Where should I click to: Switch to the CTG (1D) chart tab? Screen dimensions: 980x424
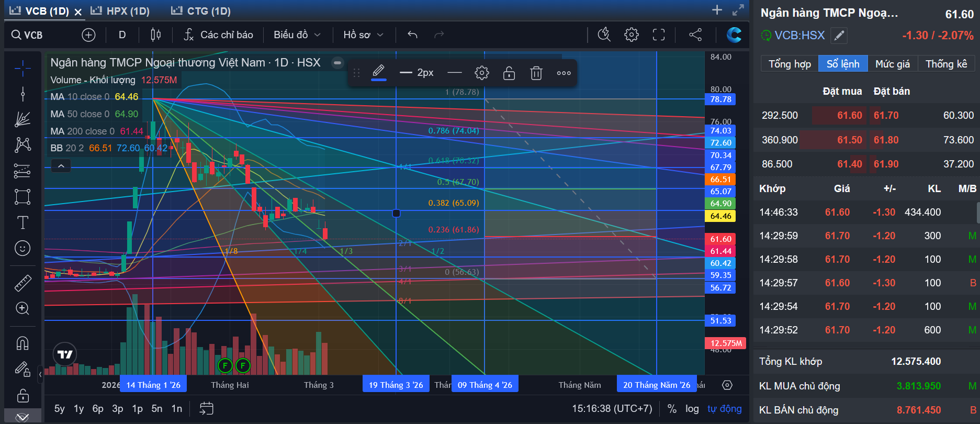tap(201, 11)
